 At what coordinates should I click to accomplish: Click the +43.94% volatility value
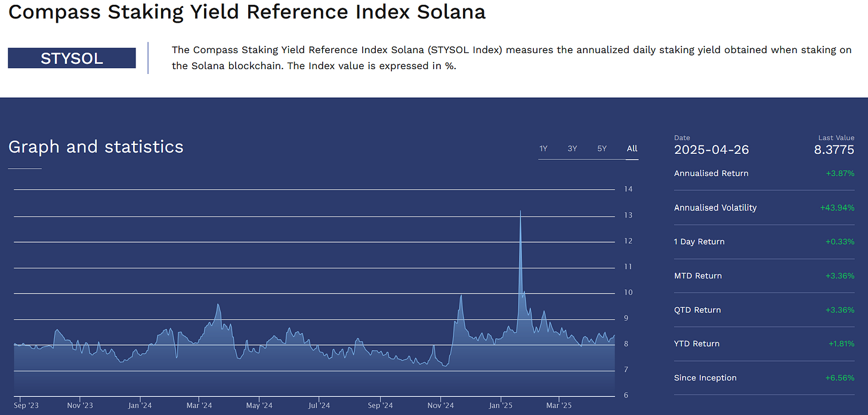click(838, 207)
